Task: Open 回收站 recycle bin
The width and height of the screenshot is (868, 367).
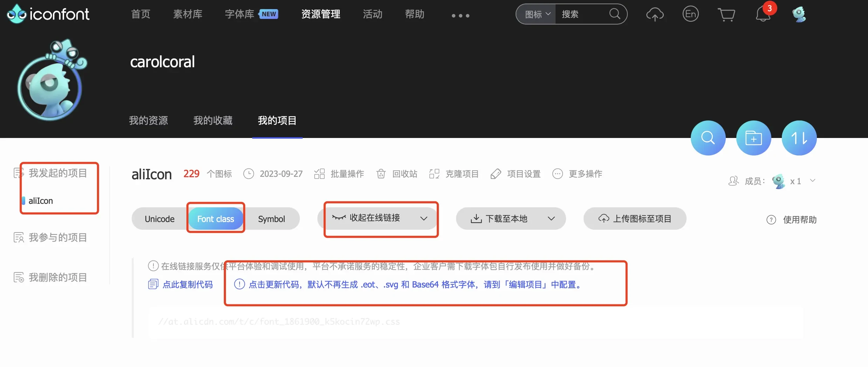Action: pyautogui.click(x=397, y=174)
